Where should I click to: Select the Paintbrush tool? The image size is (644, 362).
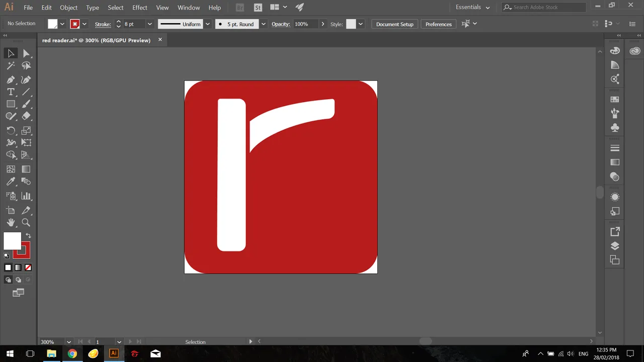click(x=26, y=104)
